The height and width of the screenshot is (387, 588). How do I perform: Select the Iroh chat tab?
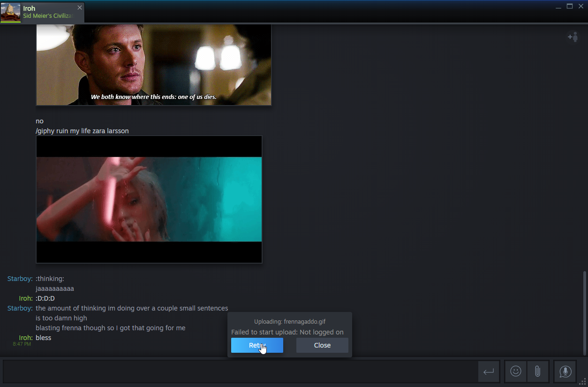[47, 12]
